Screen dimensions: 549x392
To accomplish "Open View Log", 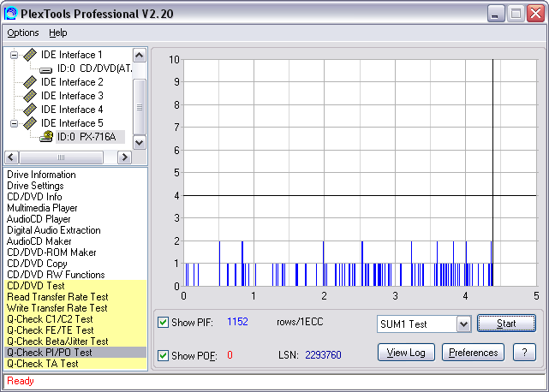I will pos(406,353).
